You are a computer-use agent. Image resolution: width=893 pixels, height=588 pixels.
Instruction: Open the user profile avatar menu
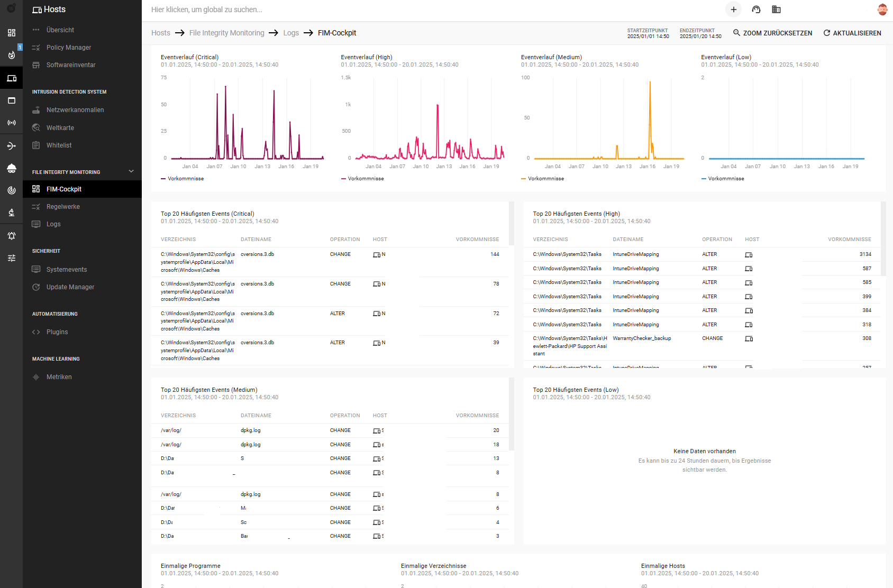882,10
